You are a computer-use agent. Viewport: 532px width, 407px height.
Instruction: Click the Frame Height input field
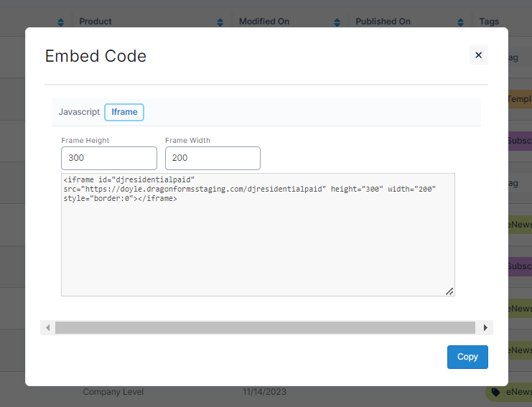pos(109,158)
